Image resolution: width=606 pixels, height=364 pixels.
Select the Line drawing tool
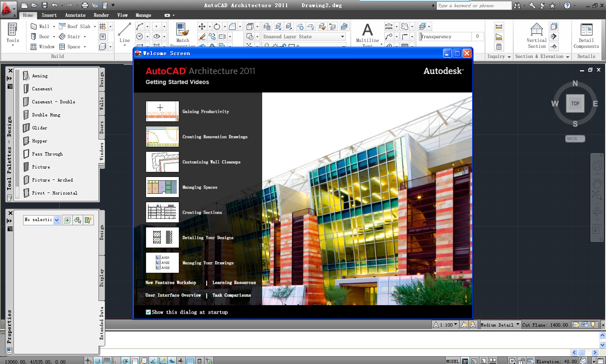click(125, 33)
